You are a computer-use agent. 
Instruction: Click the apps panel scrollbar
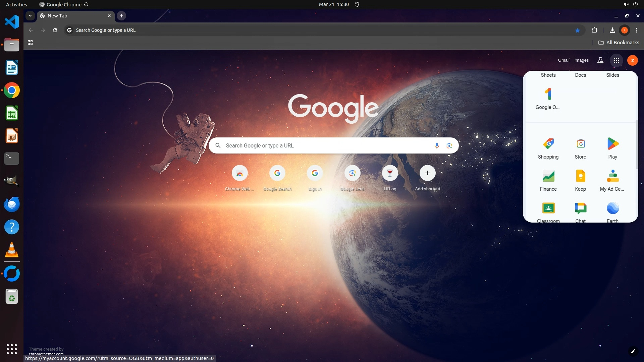[636, 144]
